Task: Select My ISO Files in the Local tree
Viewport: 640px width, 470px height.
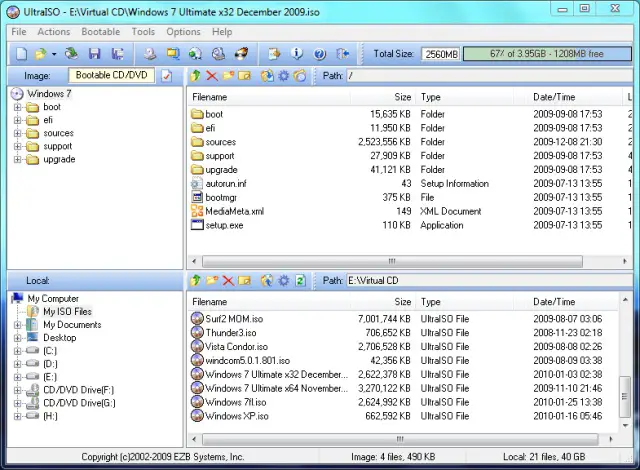Action: point(67,312)
